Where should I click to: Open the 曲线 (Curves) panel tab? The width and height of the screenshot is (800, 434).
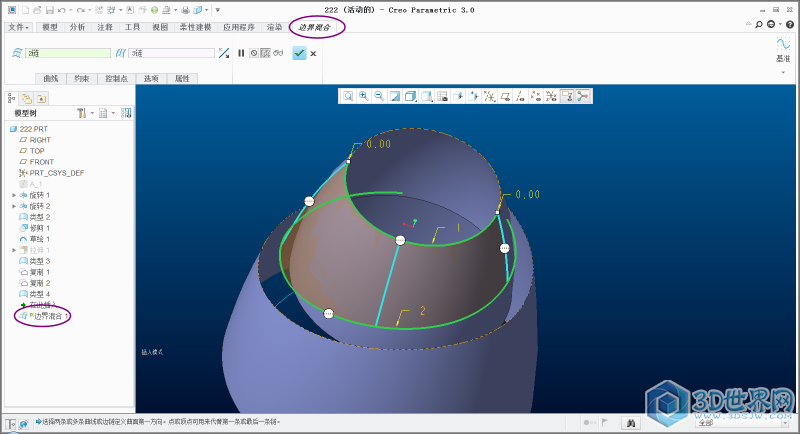(x=51, y=79)
